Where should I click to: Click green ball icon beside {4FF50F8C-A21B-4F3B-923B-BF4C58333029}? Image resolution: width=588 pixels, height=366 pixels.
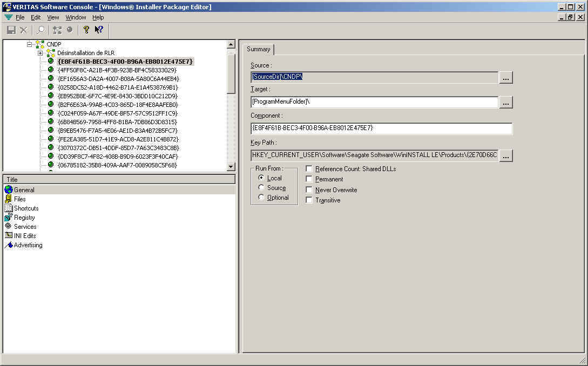51,70
